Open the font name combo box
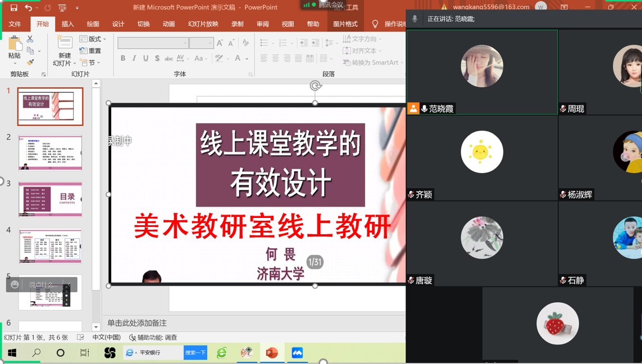 click(153, 43)
